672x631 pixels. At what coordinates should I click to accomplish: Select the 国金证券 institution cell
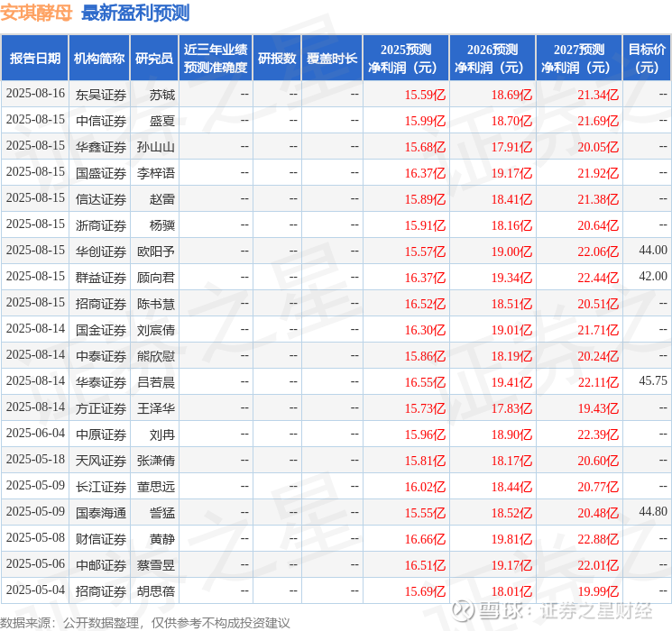point(101,330)
